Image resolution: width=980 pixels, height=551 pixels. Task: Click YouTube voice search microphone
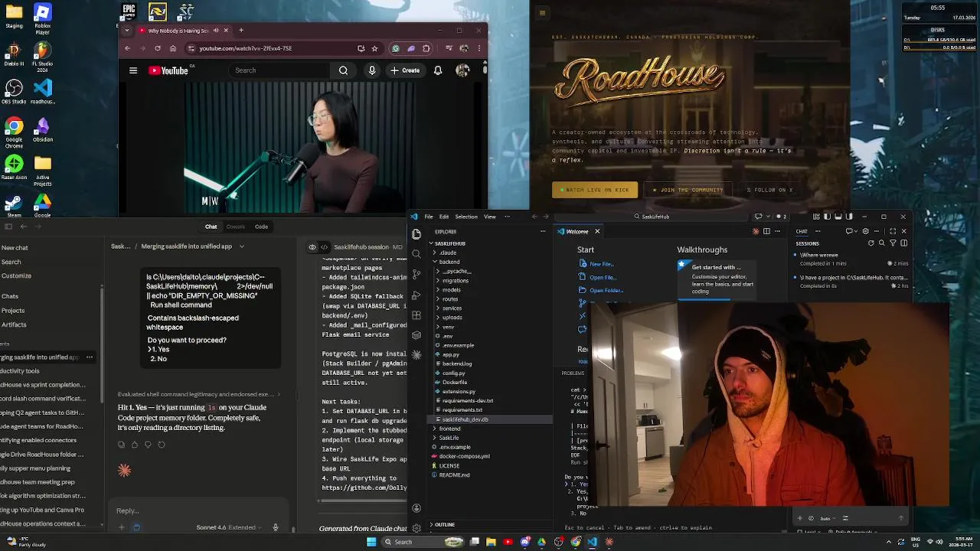(372, 70)
